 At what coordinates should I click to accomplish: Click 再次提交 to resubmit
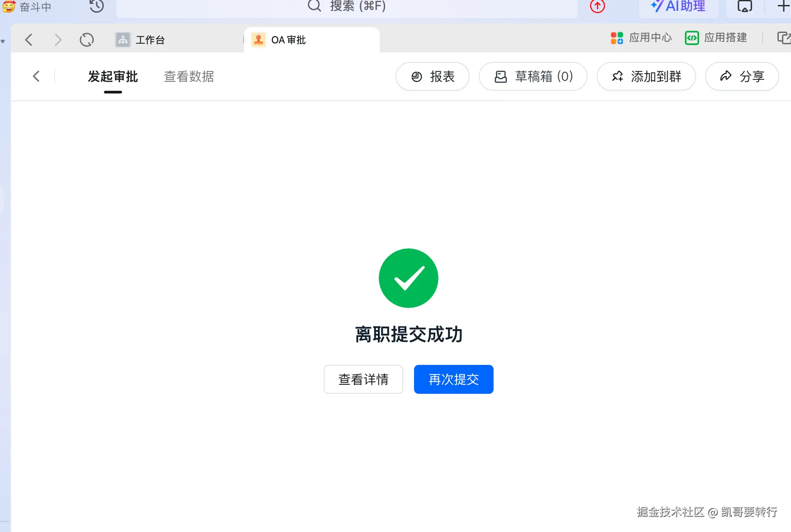(453, 379)
